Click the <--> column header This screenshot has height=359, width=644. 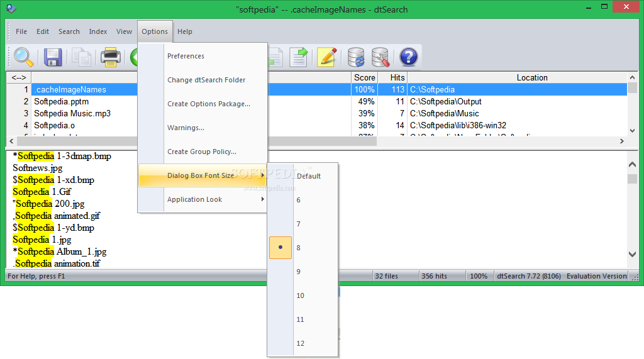pos(19,77)
